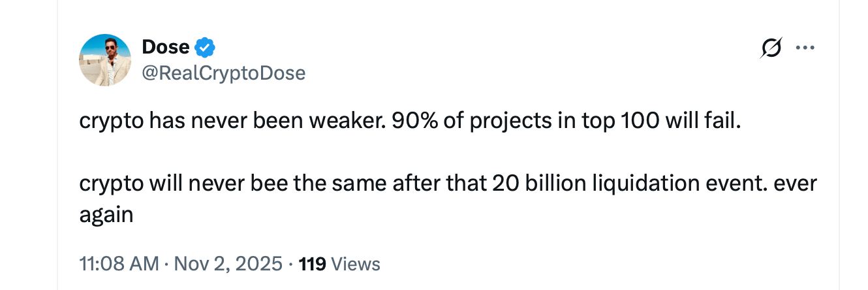Open the three-dot more options menu

tap(805, 48)
